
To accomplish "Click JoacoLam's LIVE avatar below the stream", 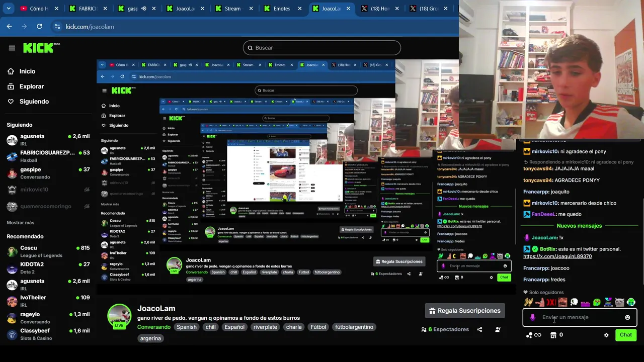I will 119,316.
